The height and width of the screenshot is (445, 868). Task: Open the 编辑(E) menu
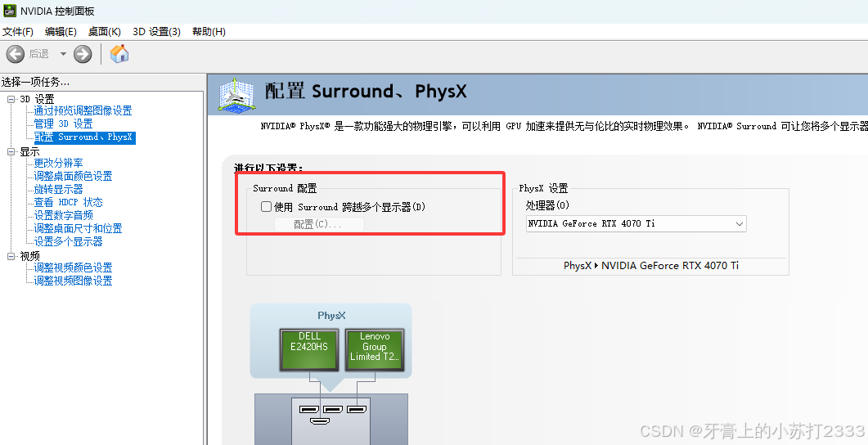click(x=61, y=32)
